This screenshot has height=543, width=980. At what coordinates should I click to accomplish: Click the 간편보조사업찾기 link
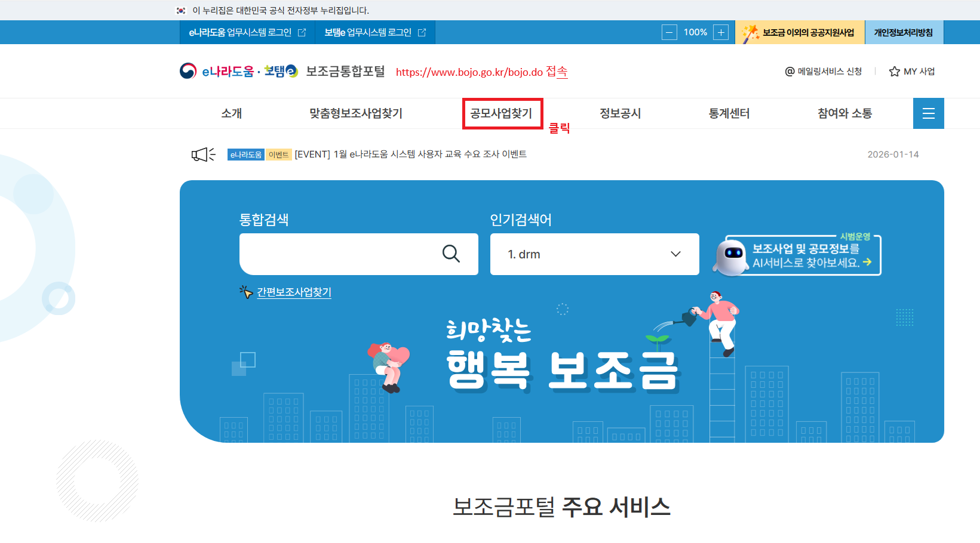coord(294,292)
